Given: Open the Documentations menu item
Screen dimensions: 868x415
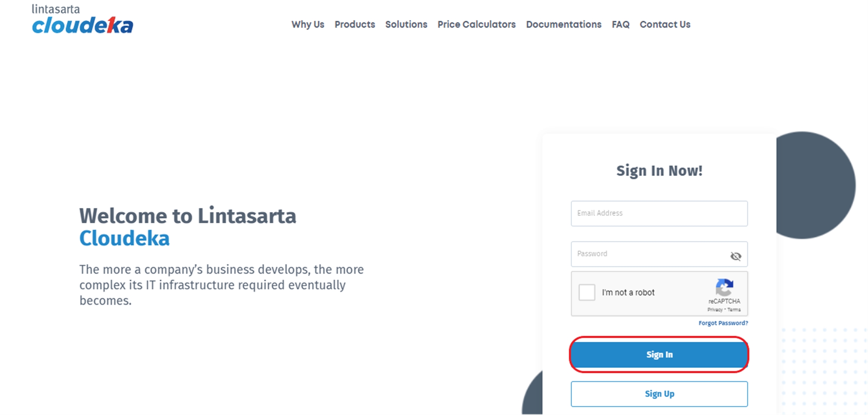Looking at the screenshot, I should pos(564,24).
